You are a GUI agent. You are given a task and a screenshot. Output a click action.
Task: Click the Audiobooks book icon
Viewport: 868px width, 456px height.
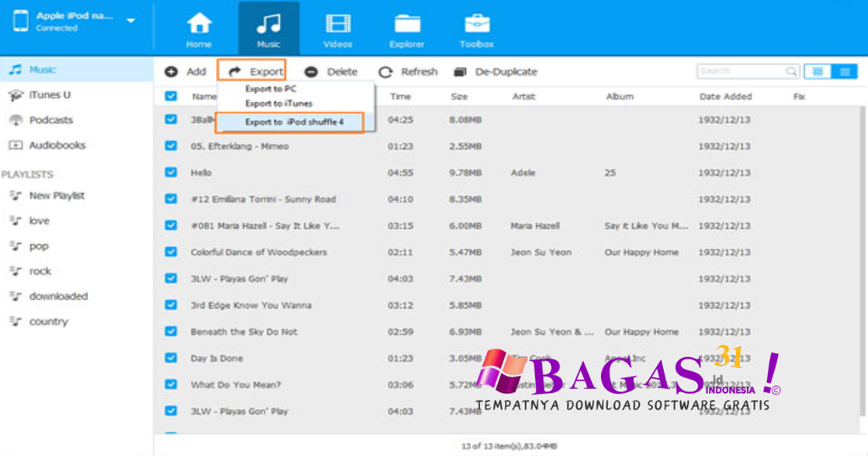click(15, 146)
